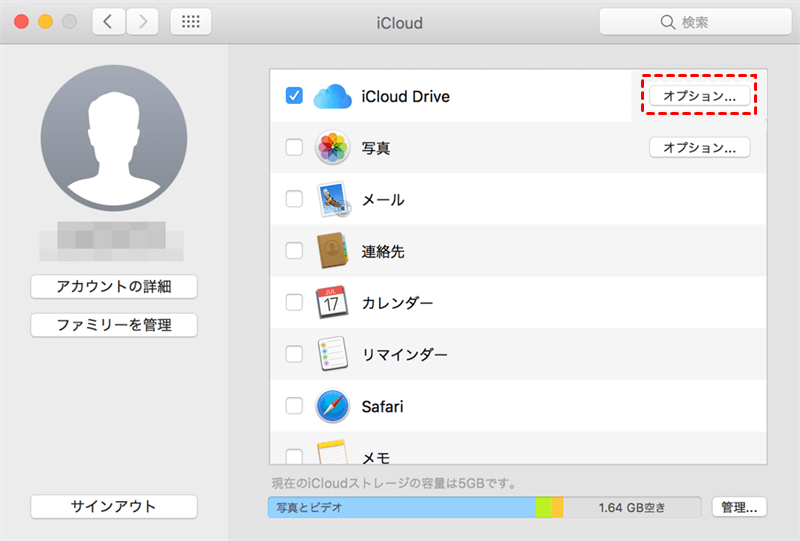Screen dimensions: 800x541
Task: Tick the メール (Mail) checkbox
Action: 294,199
